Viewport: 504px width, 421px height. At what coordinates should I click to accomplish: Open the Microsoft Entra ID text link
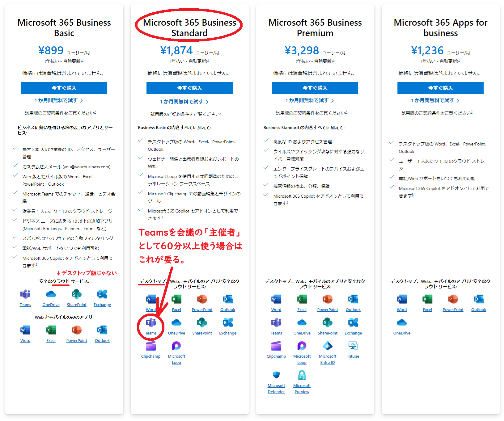(328, 360)
